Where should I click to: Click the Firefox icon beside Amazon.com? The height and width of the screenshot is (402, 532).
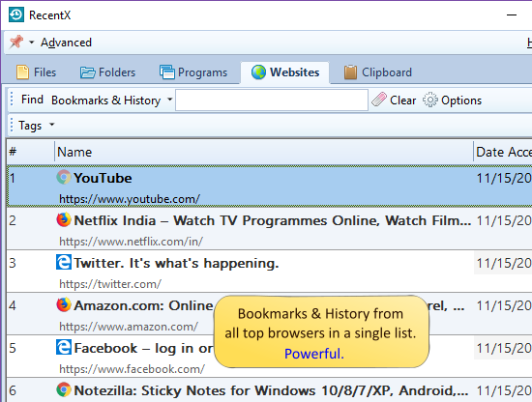(64, 304)
